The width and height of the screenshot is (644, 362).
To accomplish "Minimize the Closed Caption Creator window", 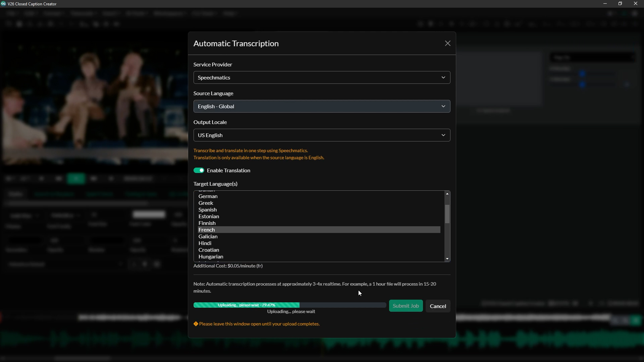I will 605,4.
